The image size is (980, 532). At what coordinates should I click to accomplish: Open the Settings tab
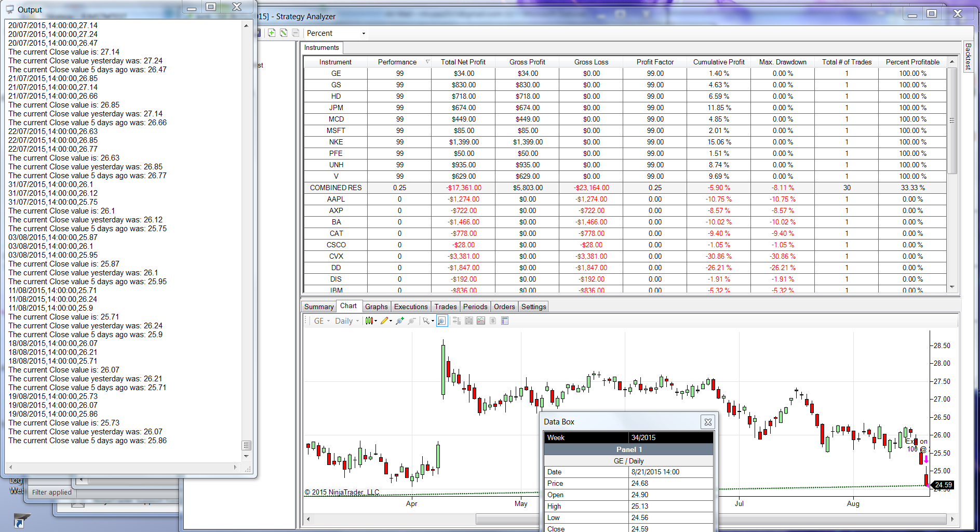coord(534,307)
